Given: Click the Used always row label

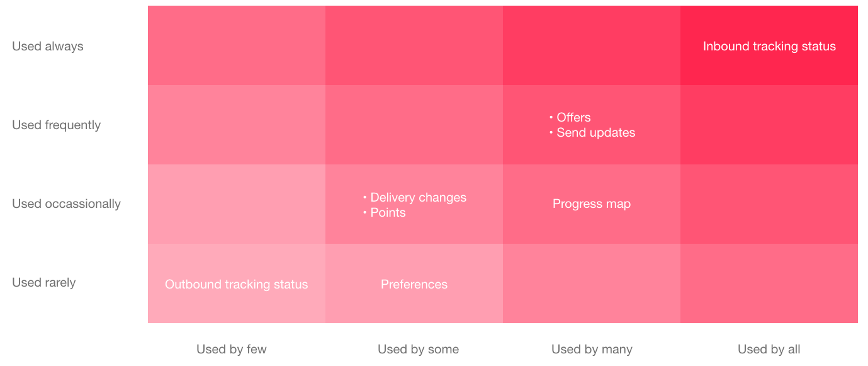Looking at the screenshot, I should [48, 47].
